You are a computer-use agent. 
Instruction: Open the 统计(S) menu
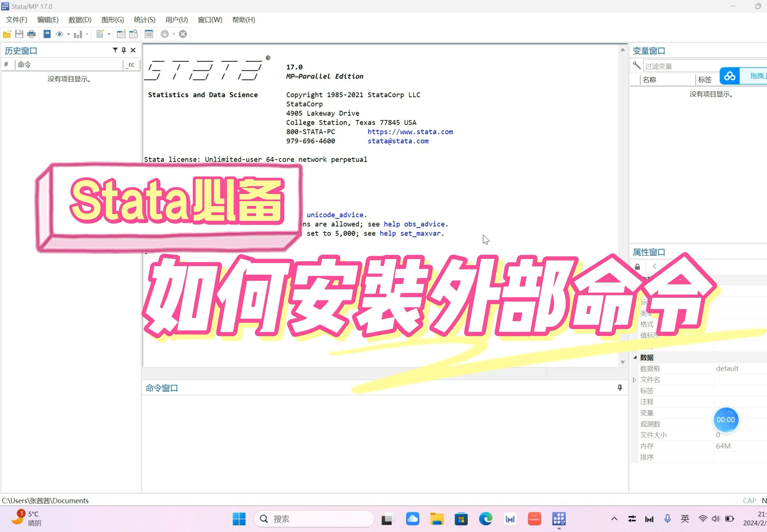[x=145, y=20]
